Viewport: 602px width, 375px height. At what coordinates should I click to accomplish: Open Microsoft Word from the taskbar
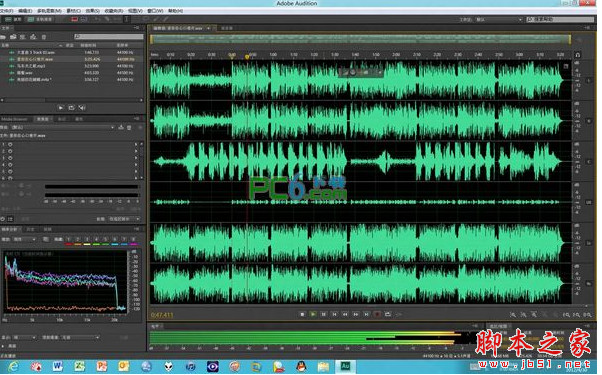point(57,367)
